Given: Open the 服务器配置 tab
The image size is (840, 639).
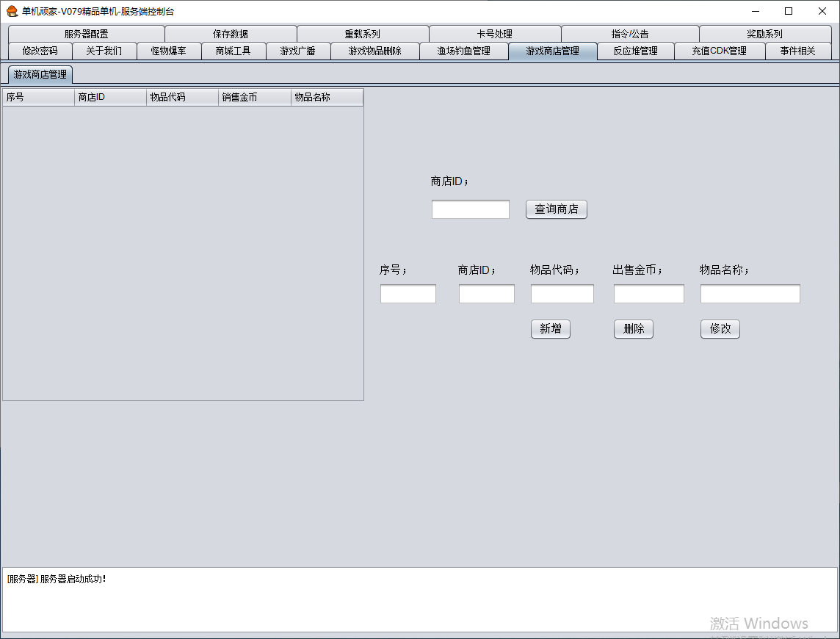Looking at the screenshot, I should 86,34.
